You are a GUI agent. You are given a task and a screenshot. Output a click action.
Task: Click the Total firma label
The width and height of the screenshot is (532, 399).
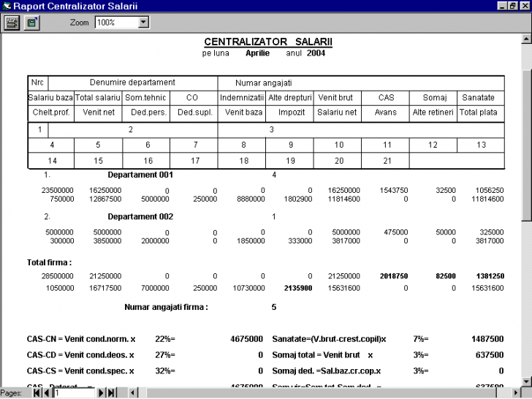[x=49, y=262]
